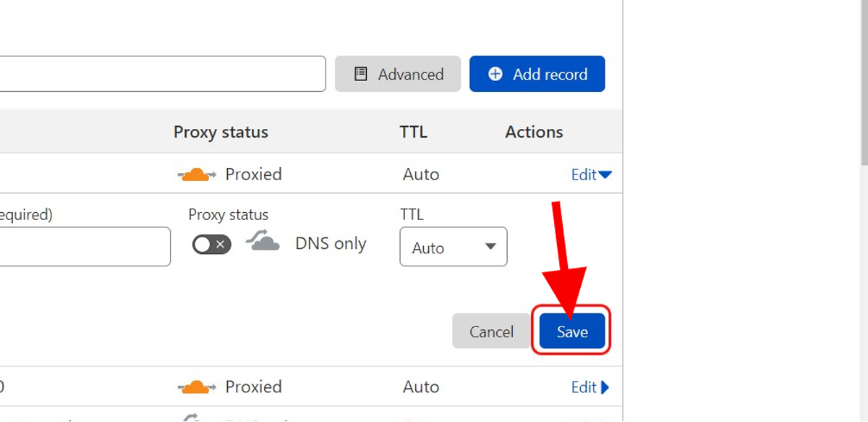868x422 pixels.
Task: Toggle the Proxy status switch on
Action: [x=211, y=245]
